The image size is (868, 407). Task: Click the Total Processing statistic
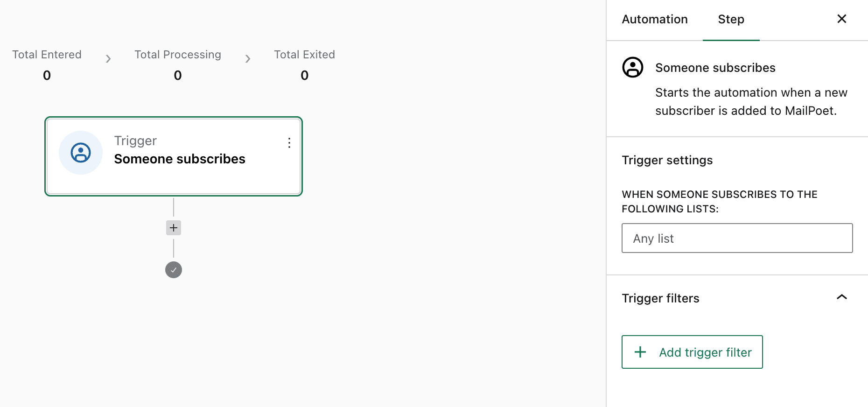(178, 64)
